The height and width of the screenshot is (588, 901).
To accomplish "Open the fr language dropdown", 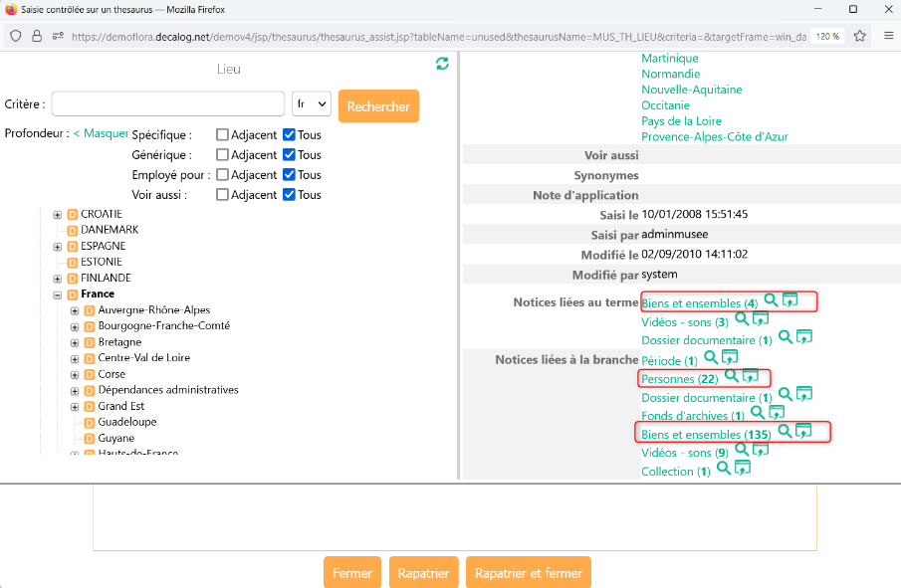I will (311, 103).
